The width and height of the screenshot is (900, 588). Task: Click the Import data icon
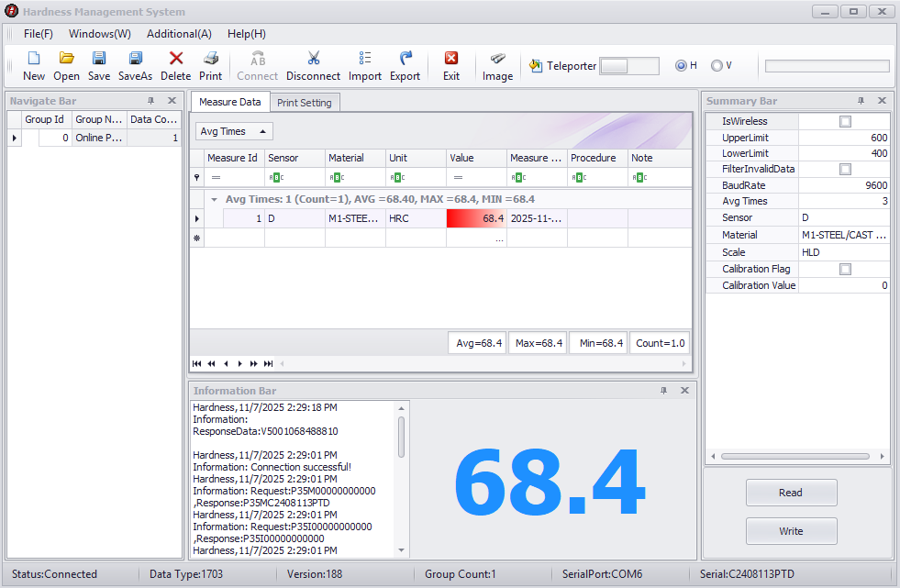click(x=365, y=59)
